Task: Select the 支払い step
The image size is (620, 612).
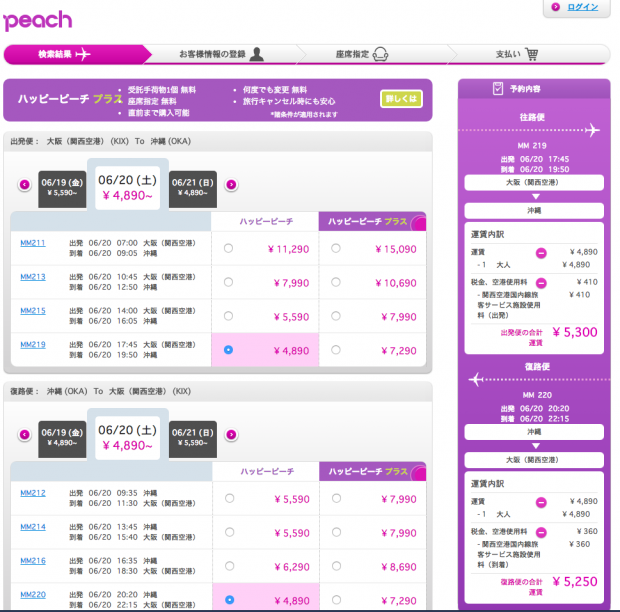Action: tap(517, 54)
